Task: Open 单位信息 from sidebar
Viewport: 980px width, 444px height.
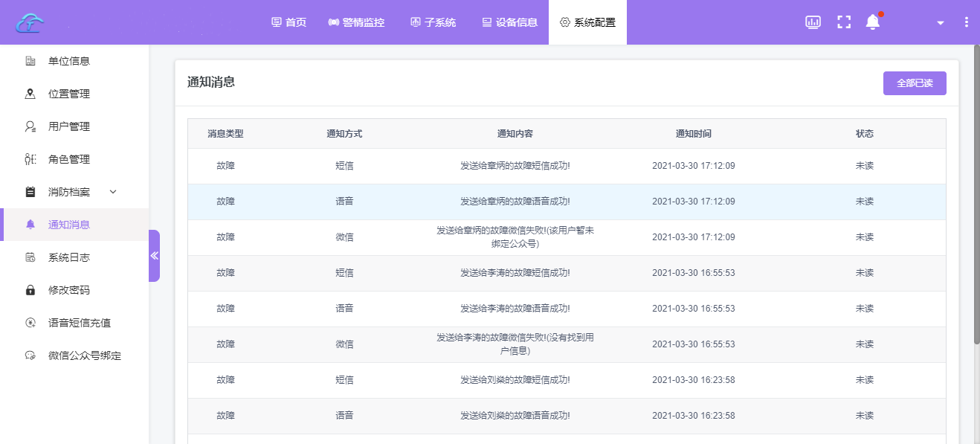Action: click(68, 61)
